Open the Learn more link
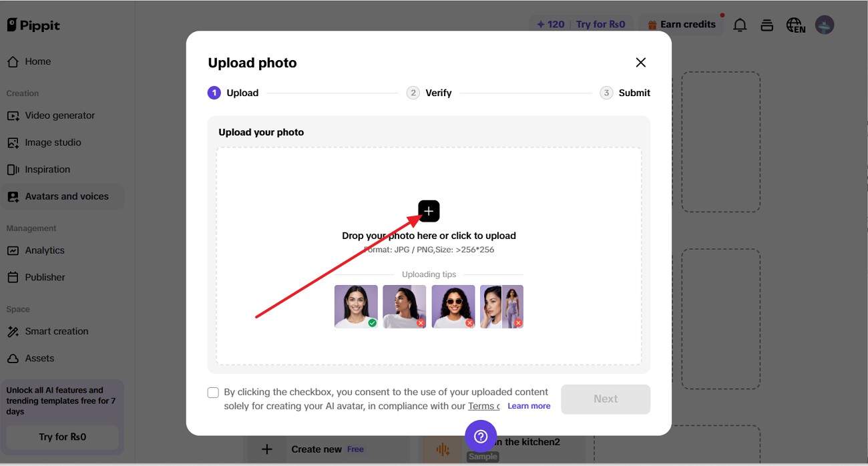This screenshot has height=466, width=868. (529, 406)
